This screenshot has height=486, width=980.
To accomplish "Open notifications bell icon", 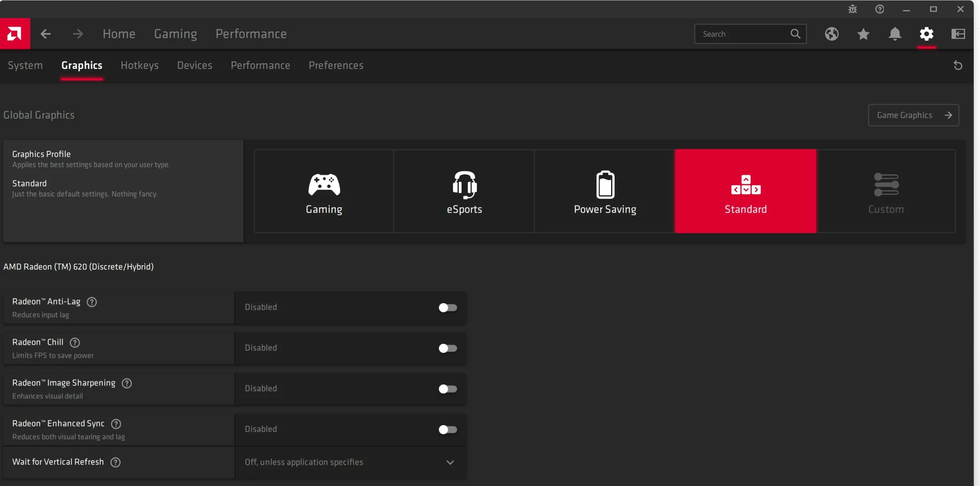I will pos(895,34).
